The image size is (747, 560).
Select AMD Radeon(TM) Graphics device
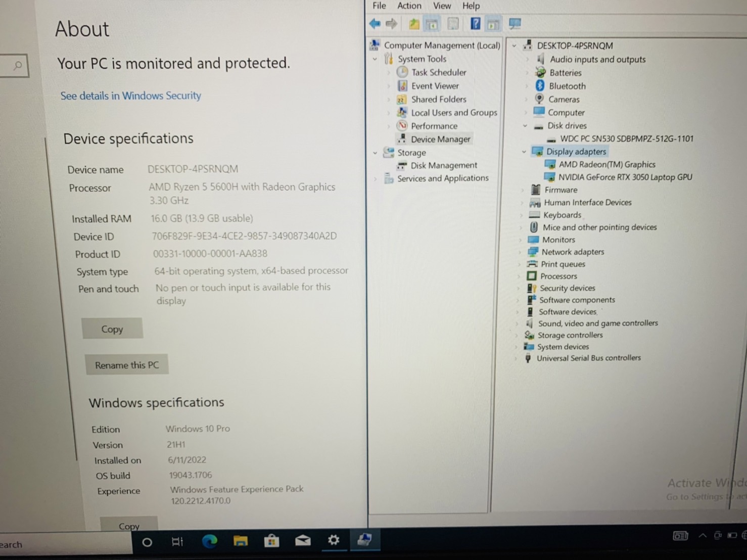click(607, 164)
